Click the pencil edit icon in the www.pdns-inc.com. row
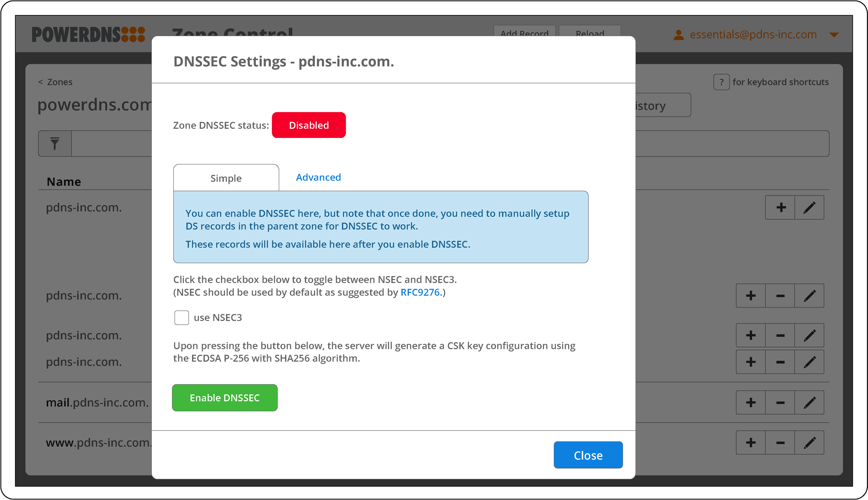Screen dimensions: 868x500 pyautogui.click(x=809, y=443)
